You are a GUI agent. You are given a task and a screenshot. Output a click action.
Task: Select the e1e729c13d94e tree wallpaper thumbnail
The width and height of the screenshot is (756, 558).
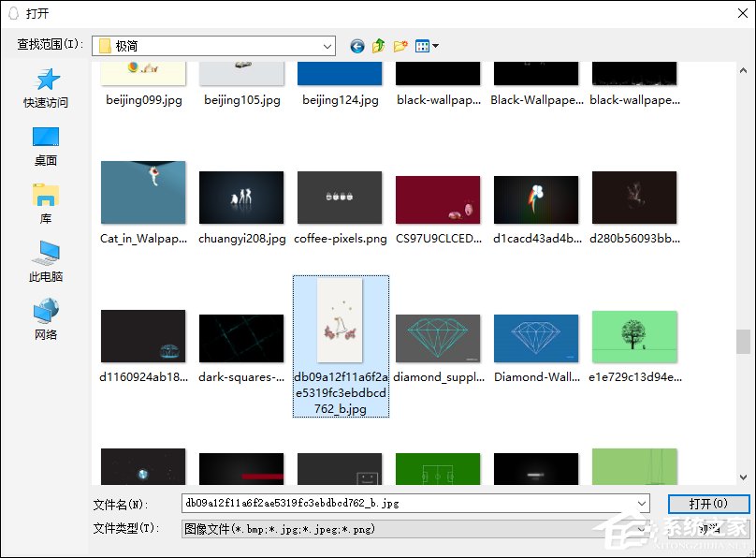[x=633, y=335]
